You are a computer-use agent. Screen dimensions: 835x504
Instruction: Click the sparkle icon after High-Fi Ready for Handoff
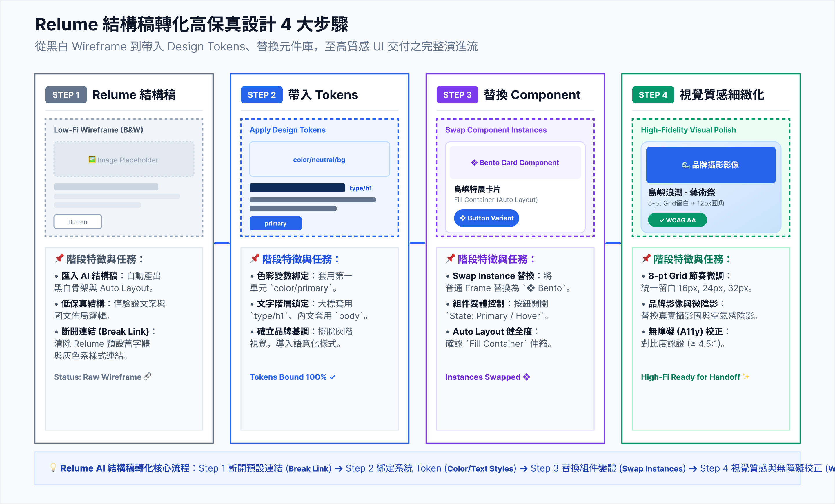coord(746,376)
